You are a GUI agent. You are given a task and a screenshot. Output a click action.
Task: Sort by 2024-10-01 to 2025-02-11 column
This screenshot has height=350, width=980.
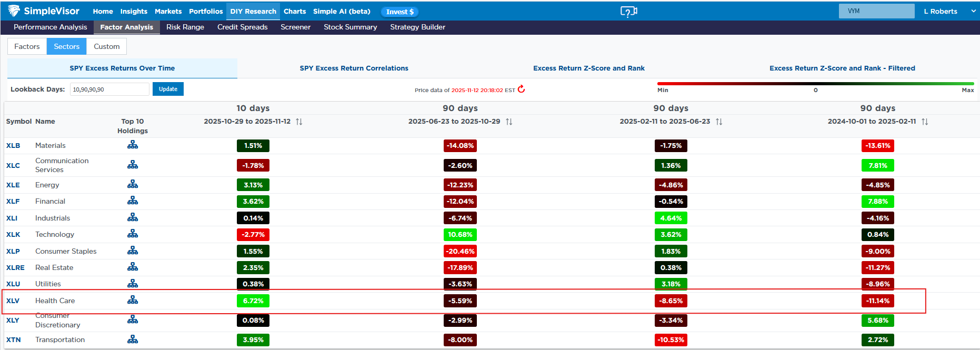coord(925,122)
